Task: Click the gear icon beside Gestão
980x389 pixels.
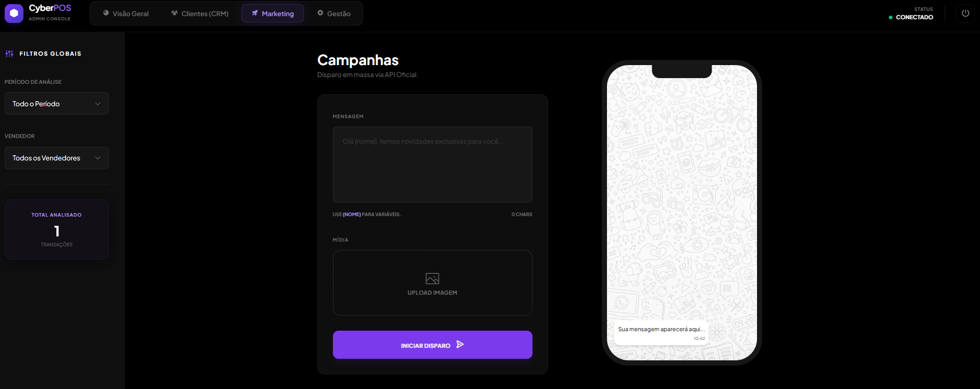Action: click(x=320, y=13)
